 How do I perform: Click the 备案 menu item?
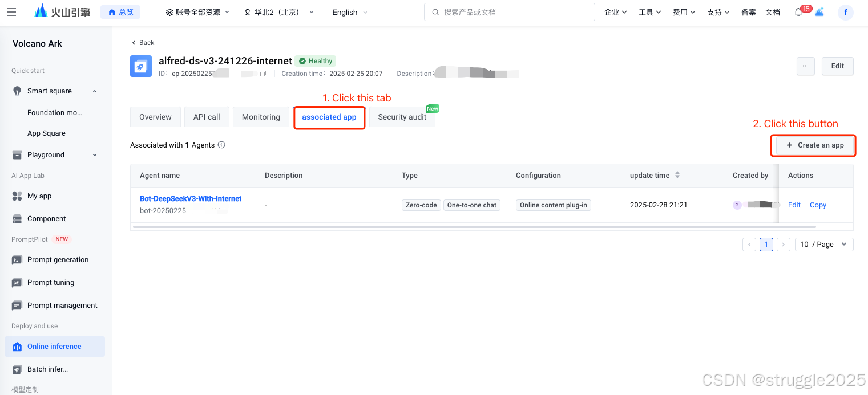749,12
